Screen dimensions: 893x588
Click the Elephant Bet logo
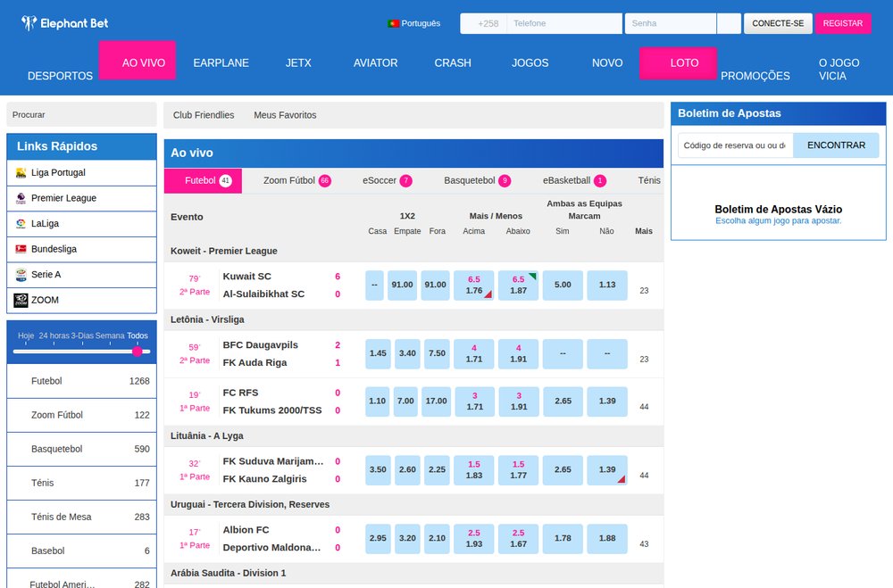pos(64,23)
